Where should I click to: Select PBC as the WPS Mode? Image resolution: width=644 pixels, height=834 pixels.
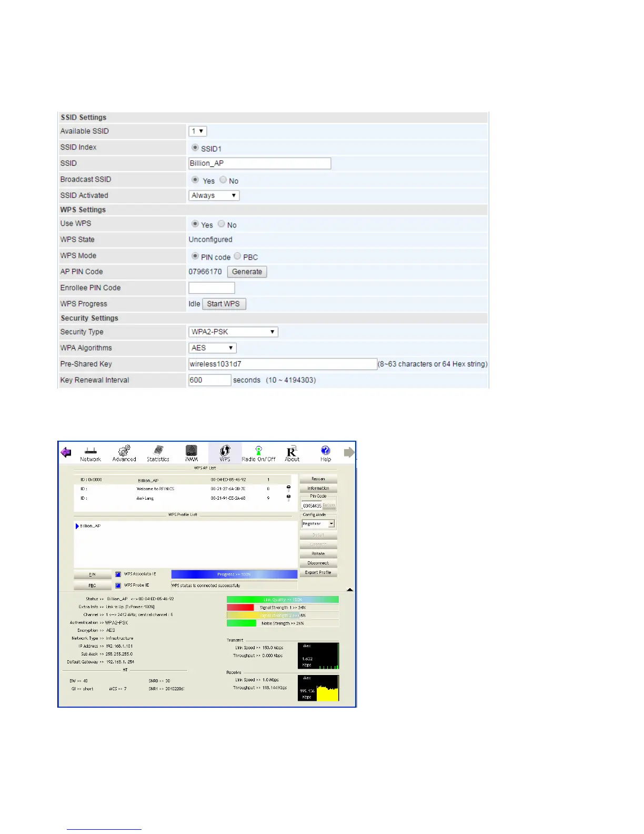click(238, 256)
